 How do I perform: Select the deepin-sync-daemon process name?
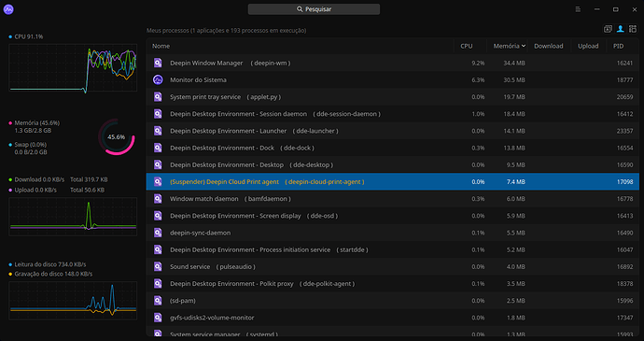pos(201,233)
